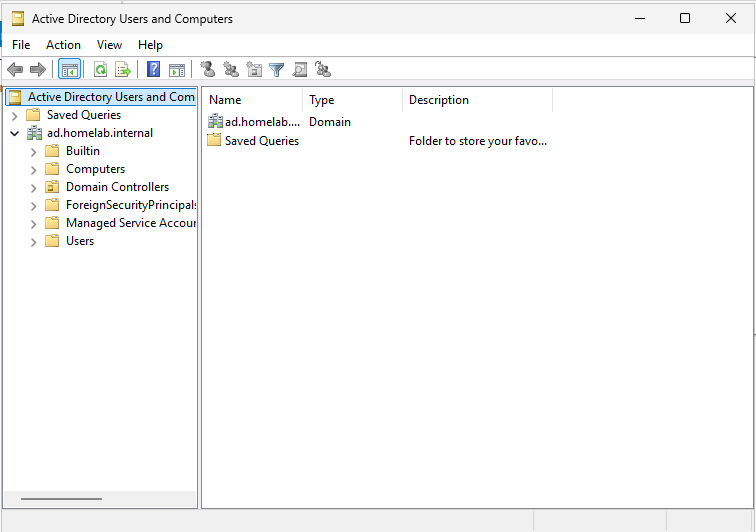Maximize the Active Directory window
Image resolution: width=756 pixels, height=532 pixels.
point(685,18)
